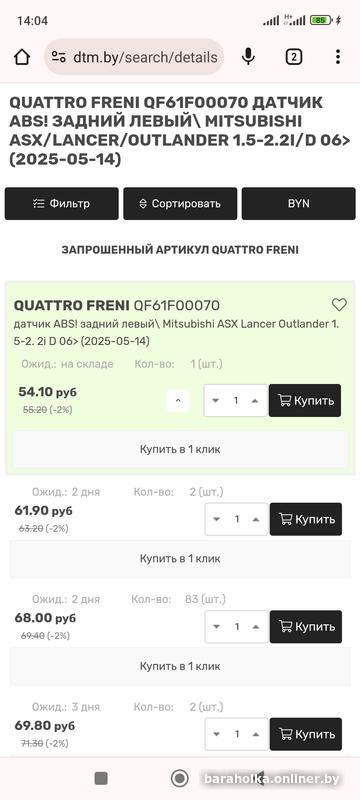Increase quantity for the 68.00 руб offer
The image size is (360, 800).
point(256,627)
